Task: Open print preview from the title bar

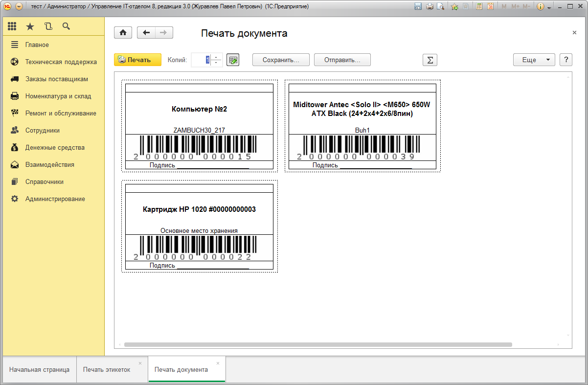Action: point(440,6)
